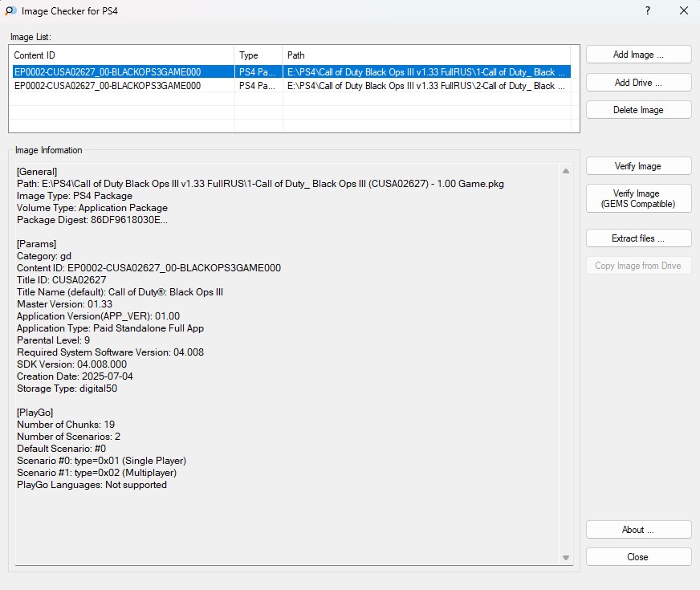
Task: Click the [PlayGo] section heading
Action: [35, 413]
